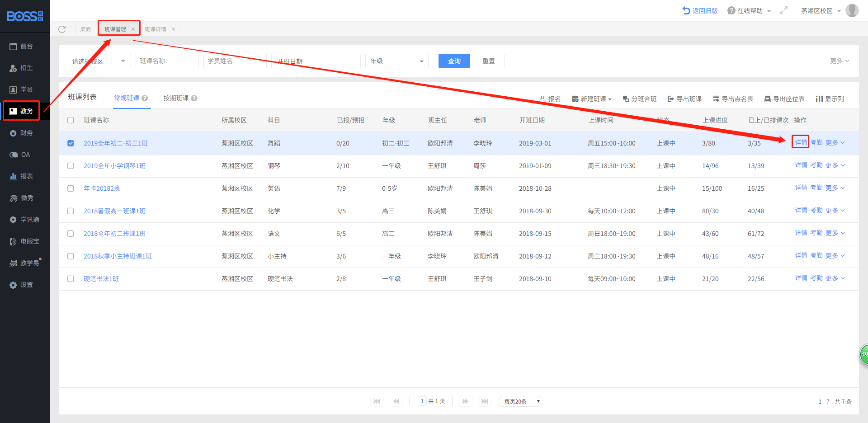Screen dimensions: 868x423
Task: Open the 显示列 column settings
Action: pyautogui.click(x=830, y=99)
